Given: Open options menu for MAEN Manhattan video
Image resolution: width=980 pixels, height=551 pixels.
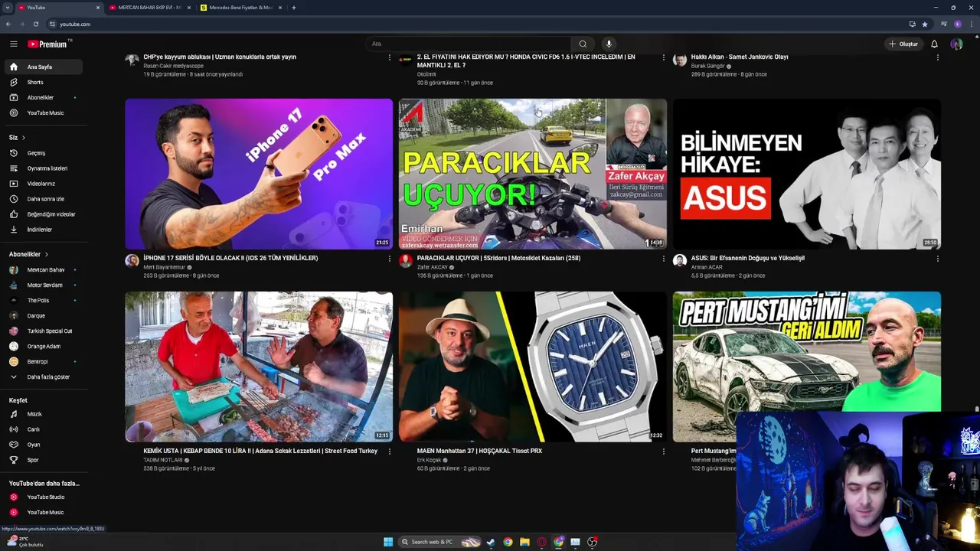Looking at the screenshot, I should pyautogui.click(x=663, y=452).
